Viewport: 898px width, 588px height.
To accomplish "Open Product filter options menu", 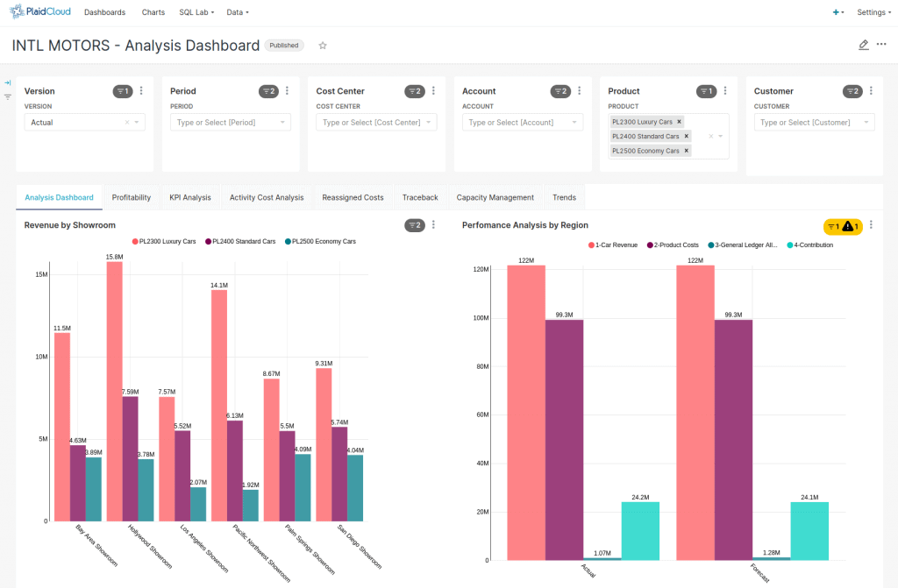I will [725, 90].
